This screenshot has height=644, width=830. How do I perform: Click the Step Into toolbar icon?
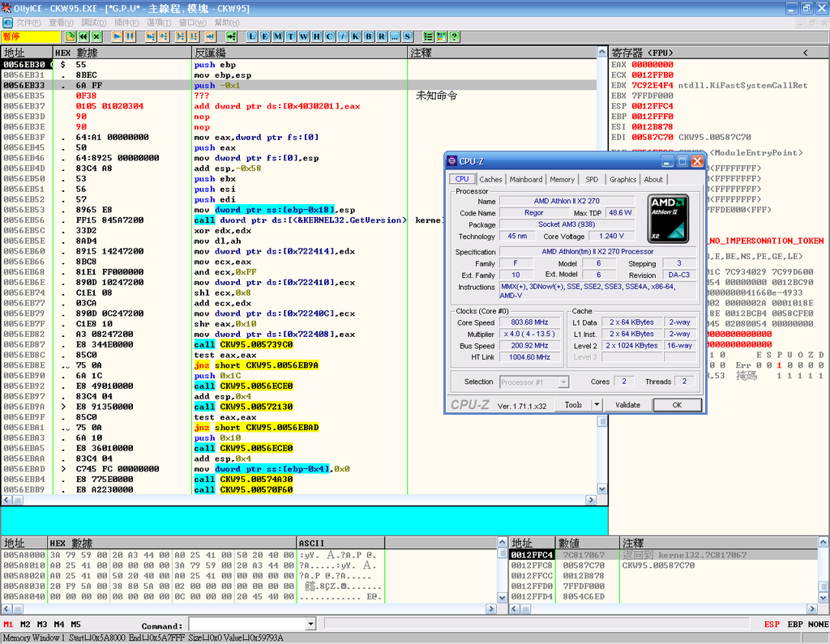[x=151, y=36]
